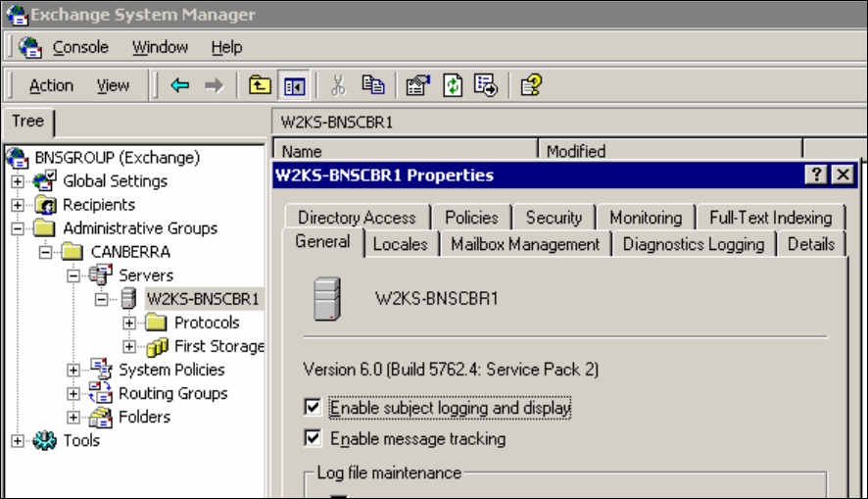Open the Window menu
Screen dimensions: 868x499
click(x=160, y=48)
